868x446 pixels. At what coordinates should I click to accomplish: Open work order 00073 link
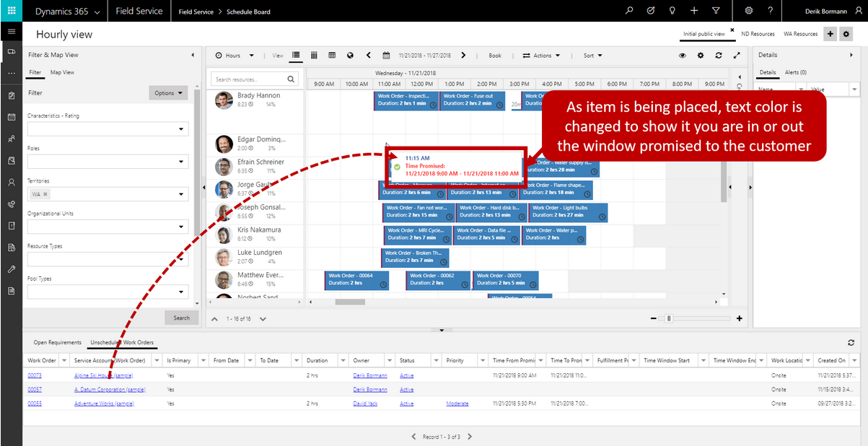[35, 375]
